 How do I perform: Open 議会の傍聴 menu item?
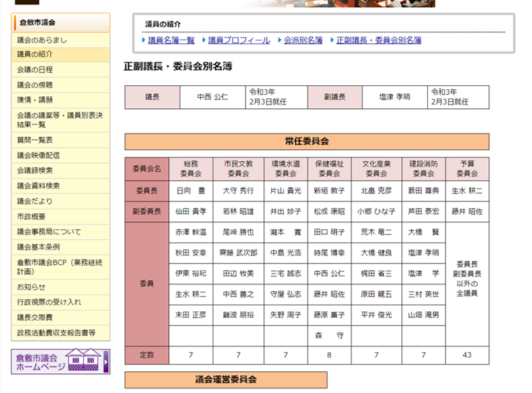click(61, 85)
